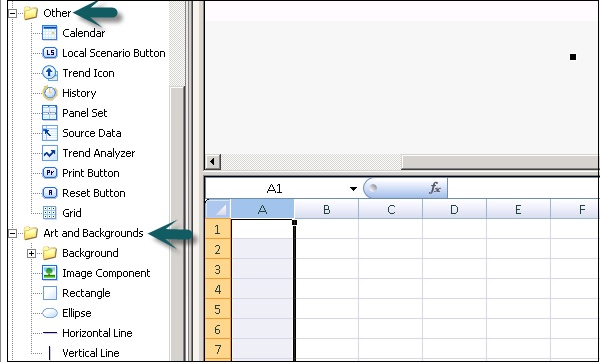This screenshot has width=600, height=363.
Task: Choose the Trend Icon component
Action: (50, 73)
